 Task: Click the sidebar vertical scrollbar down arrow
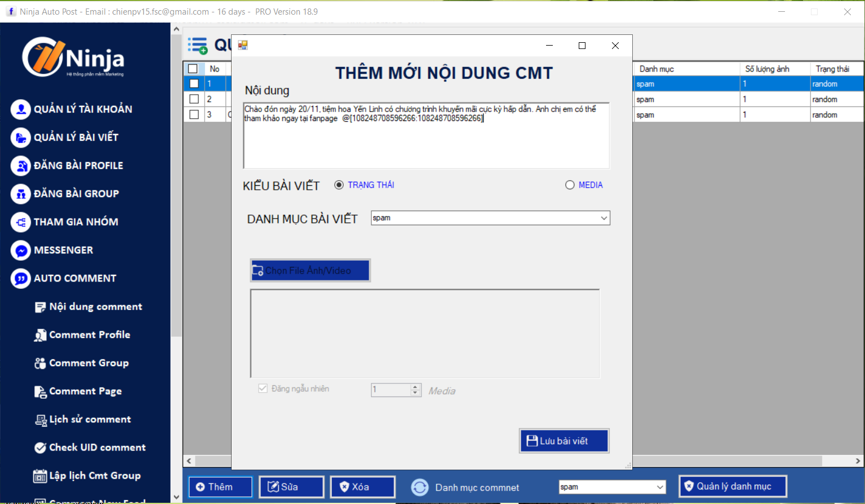pos(176,497)
